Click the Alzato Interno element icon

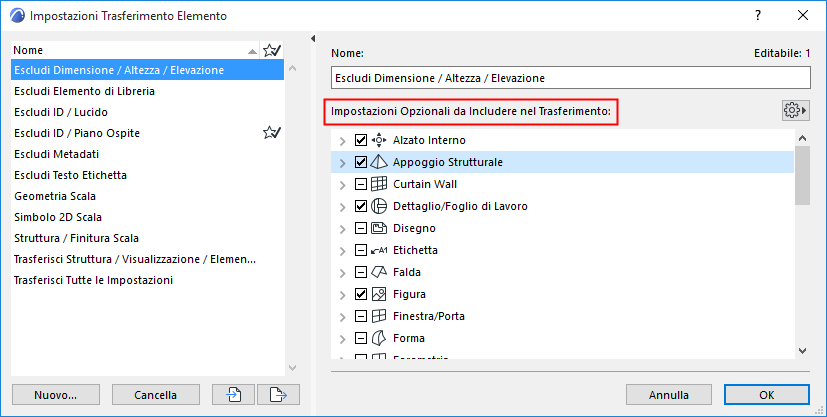pyautogui.click(x=379, y=140)
